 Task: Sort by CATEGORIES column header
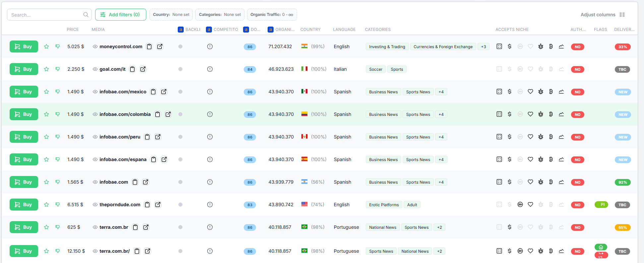378,30
